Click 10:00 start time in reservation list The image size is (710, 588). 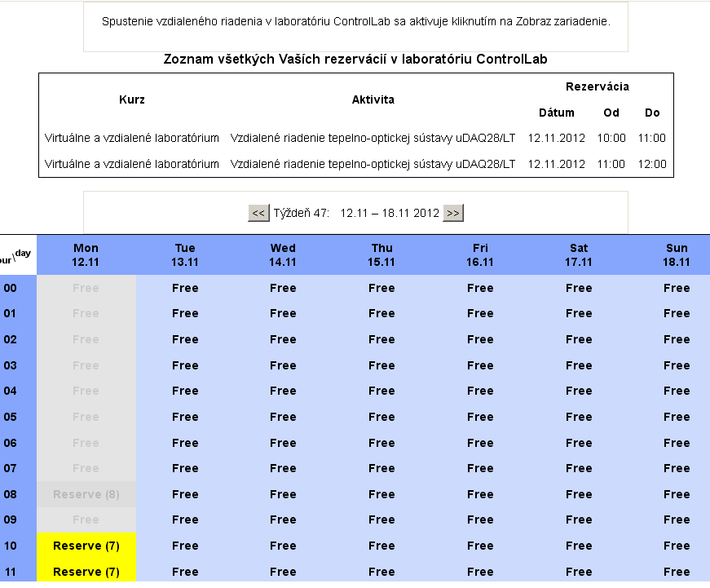coord(611,138)
